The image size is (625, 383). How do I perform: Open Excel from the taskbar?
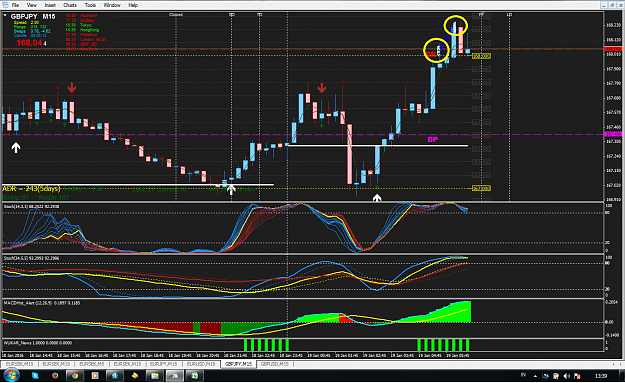pyautogui.click(x=195, y=375)
